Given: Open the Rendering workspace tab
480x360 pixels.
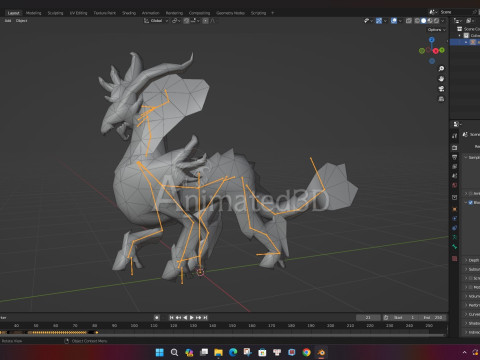Looking at the screenshot, I should tap(174, 13).
